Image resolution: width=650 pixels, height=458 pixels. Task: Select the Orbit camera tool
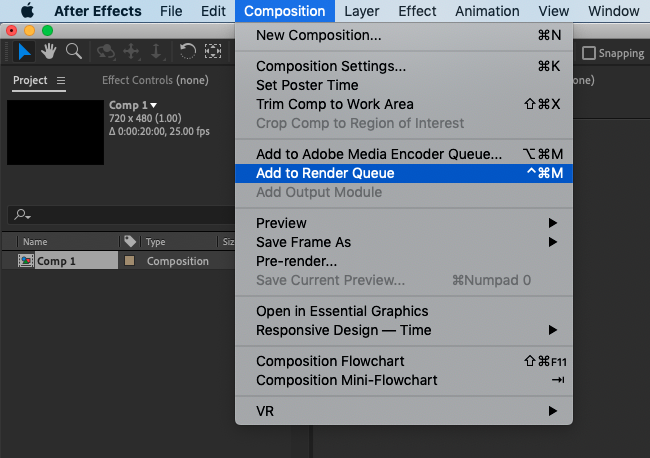coord(106,51)
